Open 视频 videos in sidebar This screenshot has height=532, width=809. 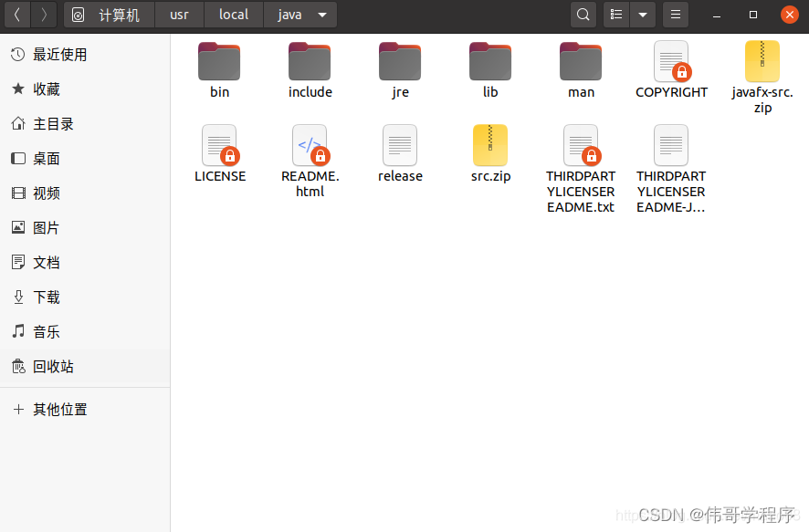[x=85, y=193]
